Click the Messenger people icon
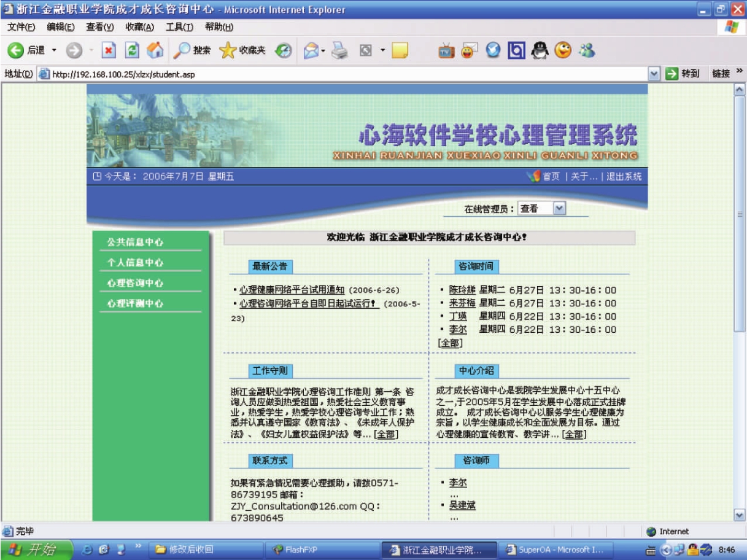 [x=586, y=50]
